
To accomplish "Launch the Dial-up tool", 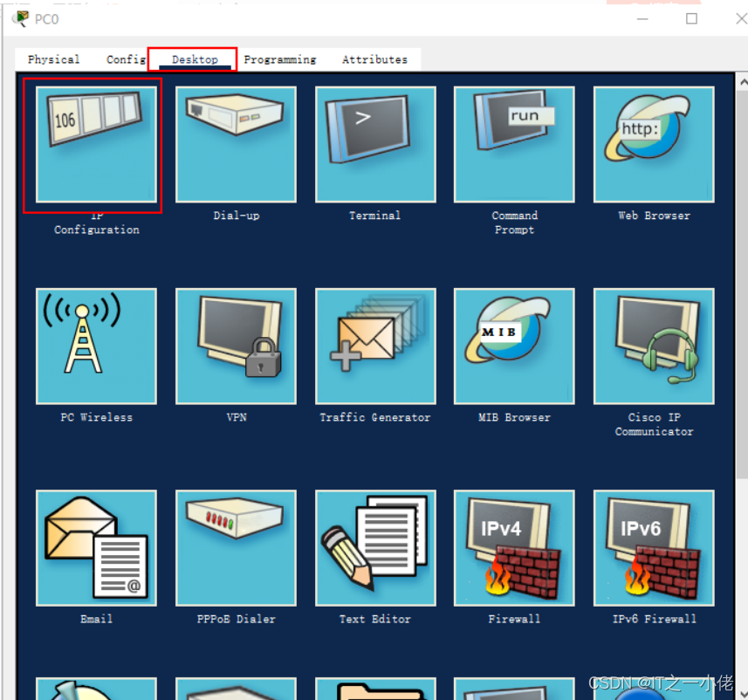I will coord(237,144).
